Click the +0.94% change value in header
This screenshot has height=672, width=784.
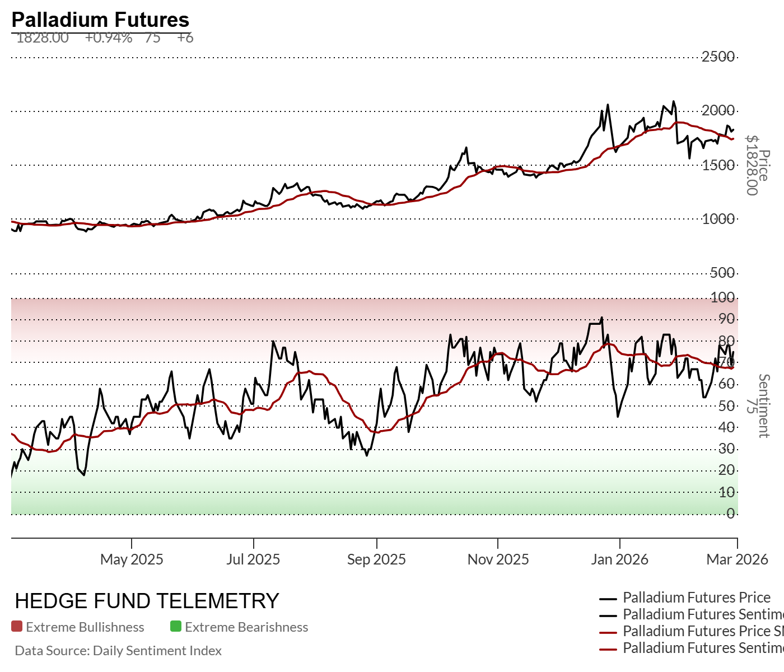click(x=109, y=38)
